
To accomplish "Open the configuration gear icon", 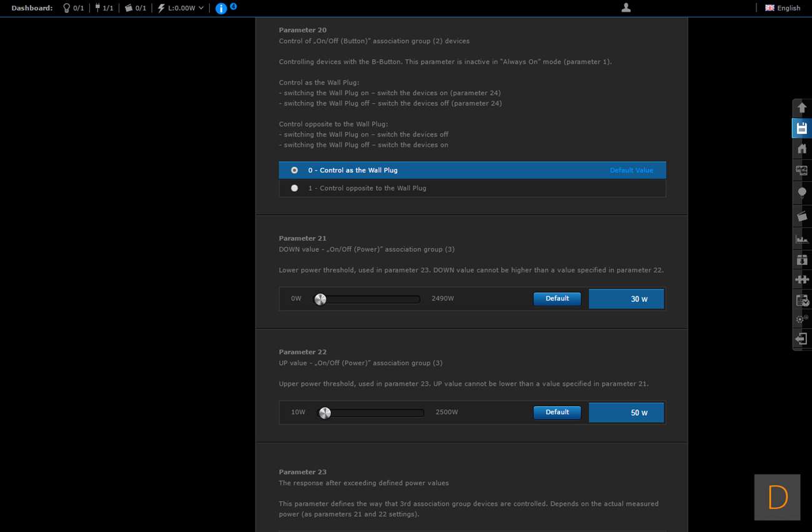I will point(802,319).
